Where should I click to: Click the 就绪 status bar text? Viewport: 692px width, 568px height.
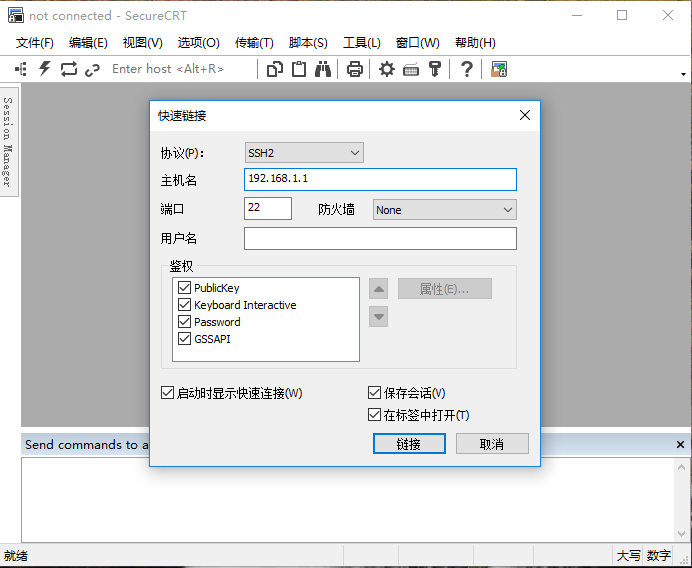[16, 556]
